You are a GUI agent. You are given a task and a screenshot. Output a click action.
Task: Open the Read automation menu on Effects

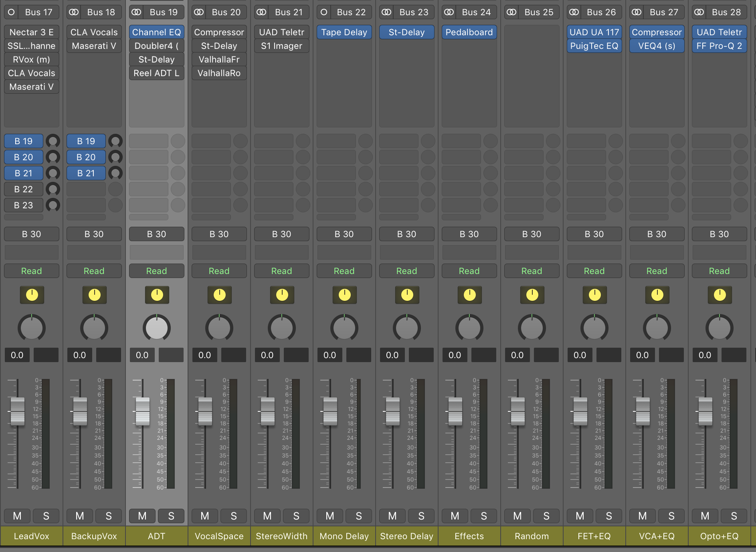469,271
